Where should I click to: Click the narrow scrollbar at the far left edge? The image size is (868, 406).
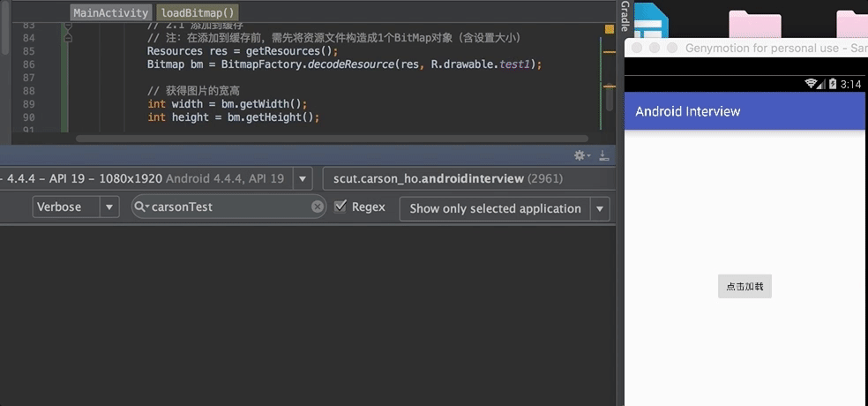coord(4,27)
